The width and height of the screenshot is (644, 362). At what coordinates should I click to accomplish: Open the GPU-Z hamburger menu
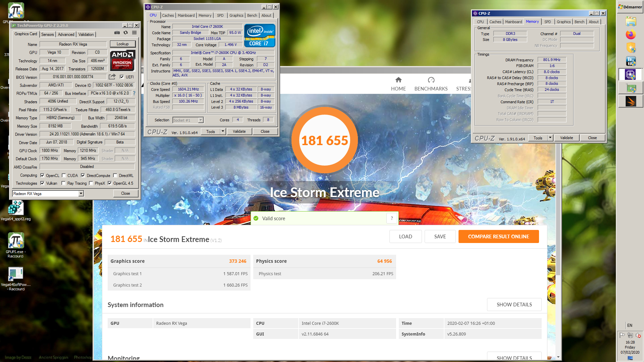pos(134,33)
